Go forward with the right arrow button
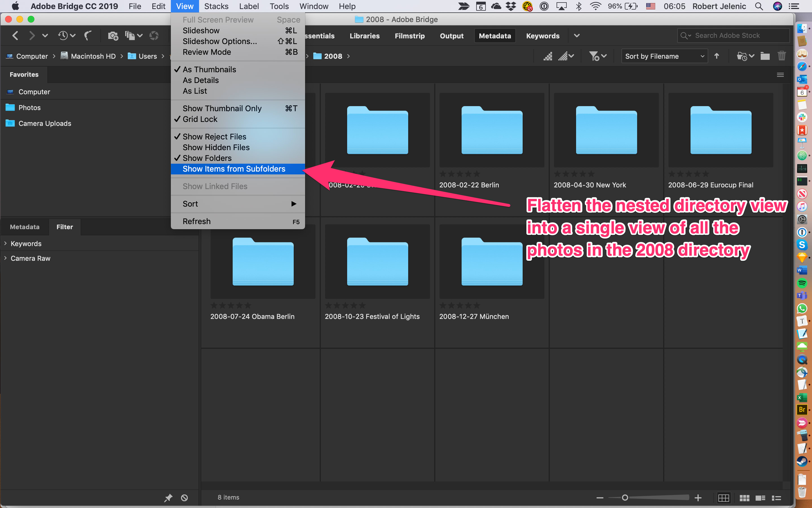 32,36
